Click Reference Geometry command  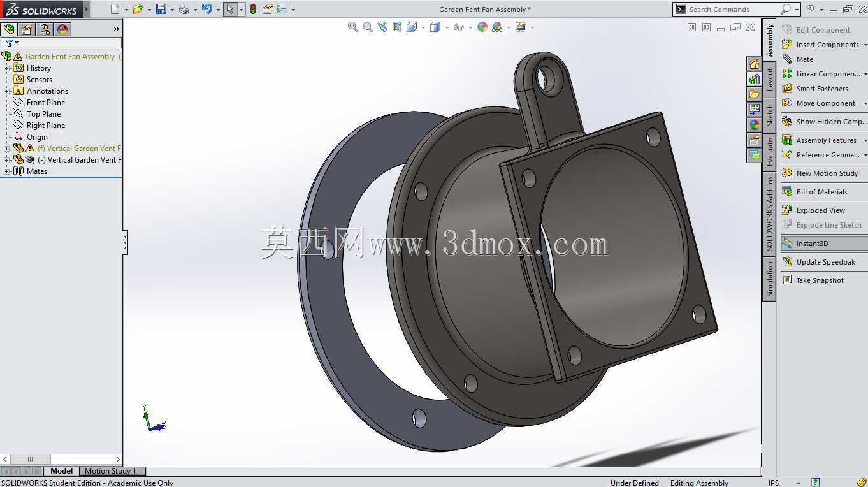click(x=821, y=155)
